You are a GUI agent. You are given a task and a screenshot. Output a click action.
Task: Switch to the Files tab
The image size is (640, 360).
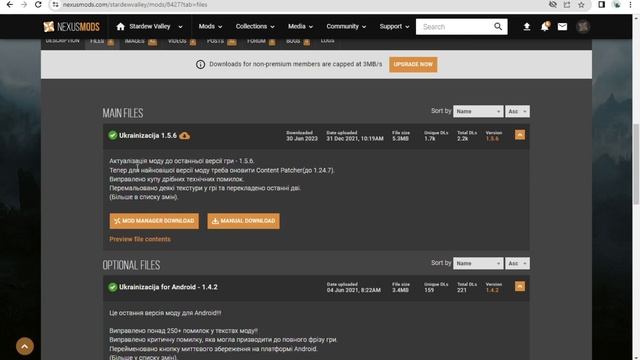pos(102,41)
